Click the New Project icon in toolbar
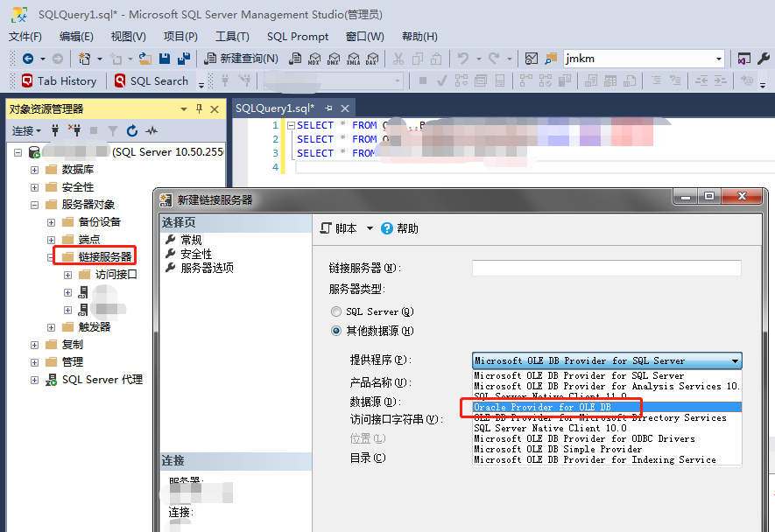 tap(85, 59)
